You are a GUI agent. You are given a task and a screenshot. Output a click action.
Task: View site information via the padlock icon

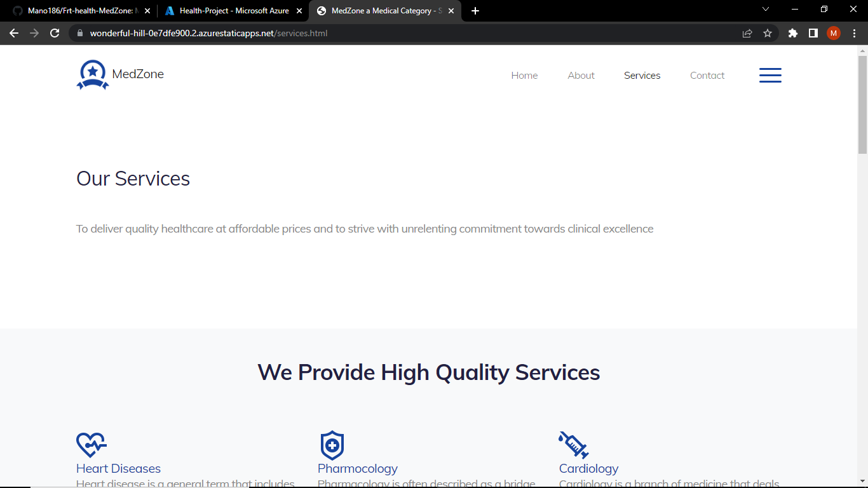[78, 33]
